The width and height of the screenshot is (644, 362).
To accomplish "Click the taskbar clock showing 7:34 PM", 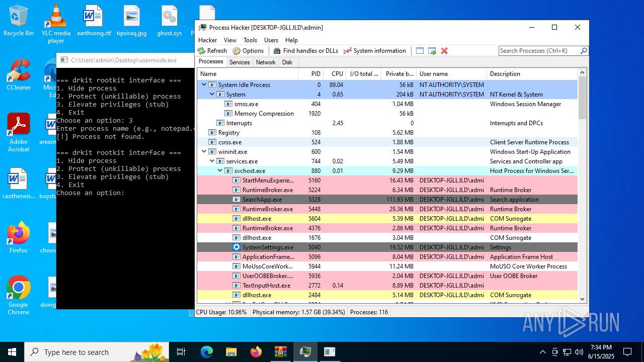I will (x=601, y=352).
